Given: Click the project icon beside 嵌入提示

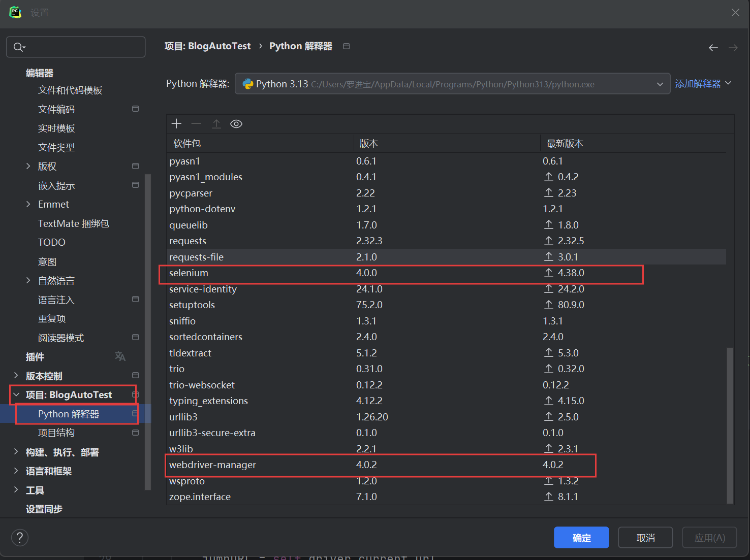Looking at the screenshot, I should [x=135, y=185].
